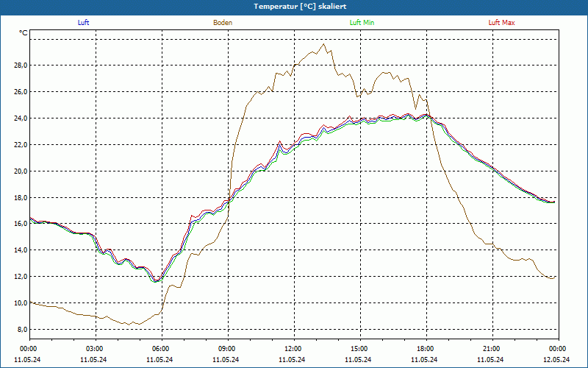Click the 06:00 time axis label
This screenshot has width=588, height=368.
tap(162, 349)
